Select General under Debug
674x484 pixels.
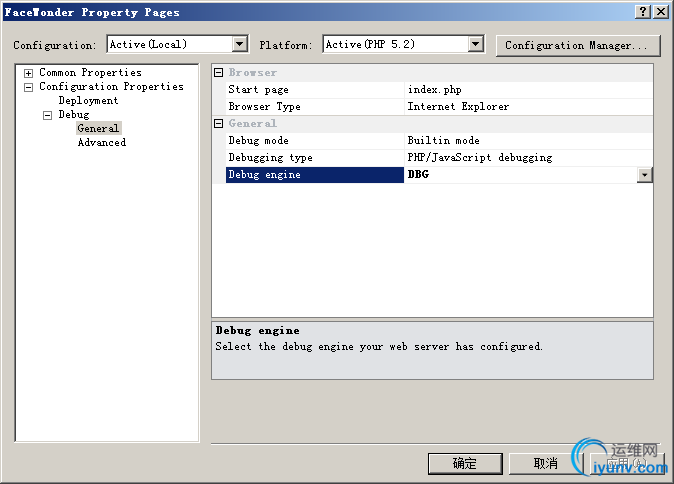tap(98, 128)
